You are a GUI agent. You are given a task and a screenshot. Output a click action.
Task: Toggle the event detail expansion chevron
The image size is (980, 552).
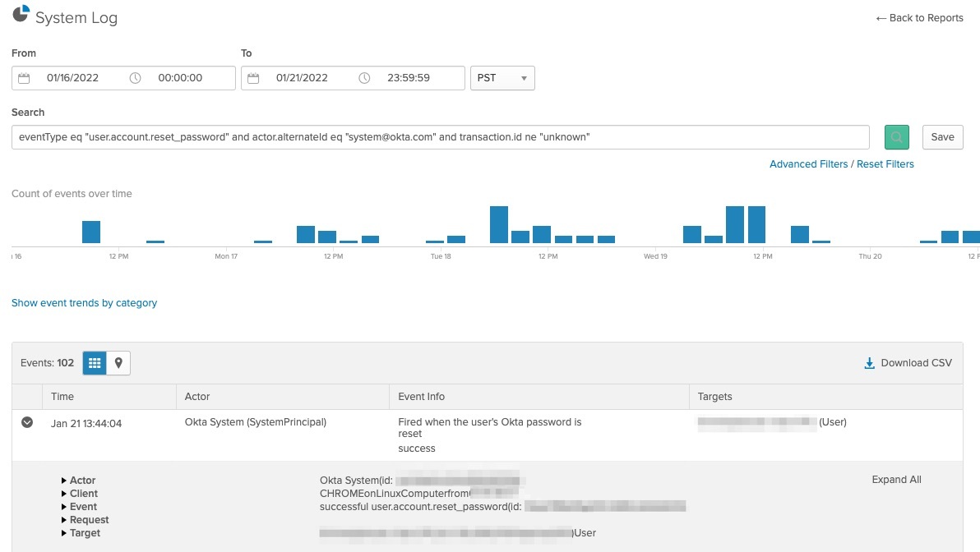tap(27, 422)
